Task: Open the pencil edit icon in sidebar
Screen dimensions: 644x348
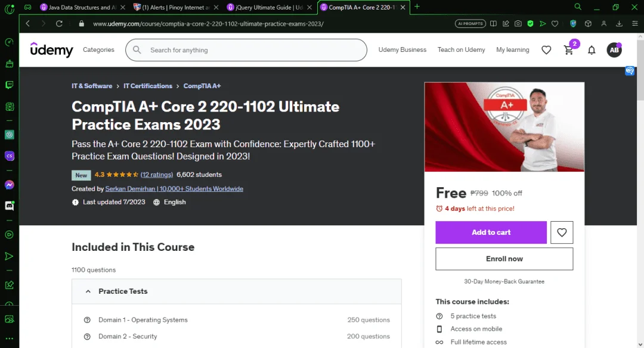Action: point(9,285)
